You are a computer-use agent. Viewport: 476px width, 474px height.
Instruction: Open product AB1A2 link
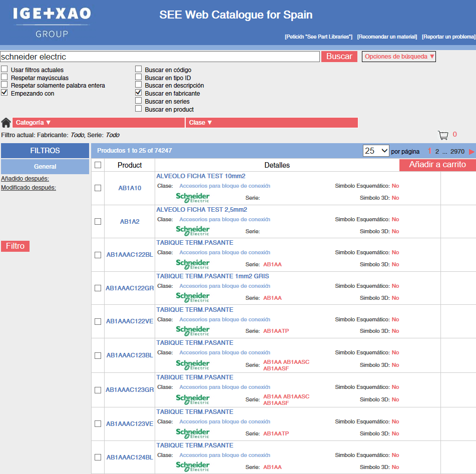pos(130,221)
